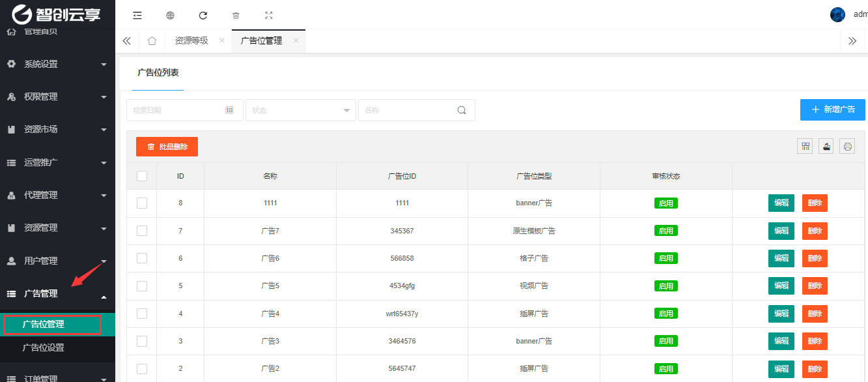Check the checkbox for the row with ID 8
Image resolution: width=868 pixels, height=382 pixels.
click(x=142, y=203)
